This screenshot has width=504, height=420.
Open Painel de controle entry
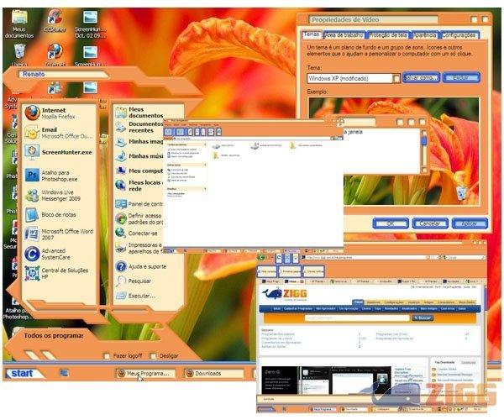click(x=139, y=204)
